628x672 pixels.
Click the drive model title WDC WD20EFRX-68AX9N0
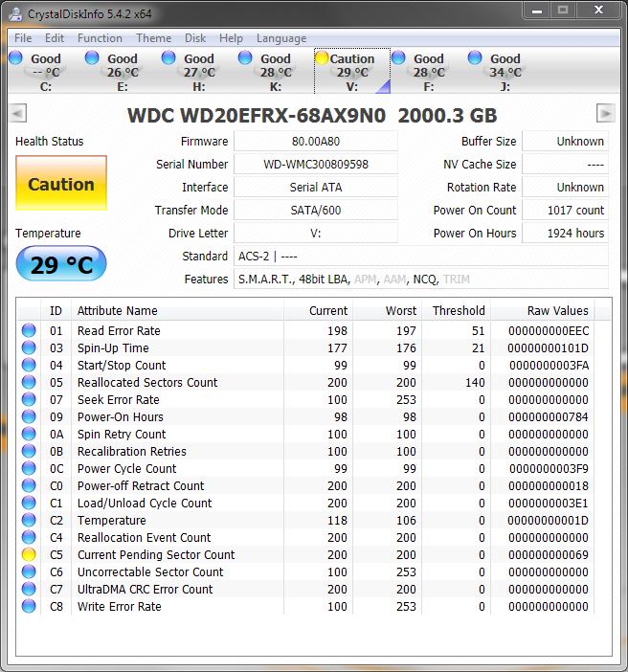click(x=257, y=116)
